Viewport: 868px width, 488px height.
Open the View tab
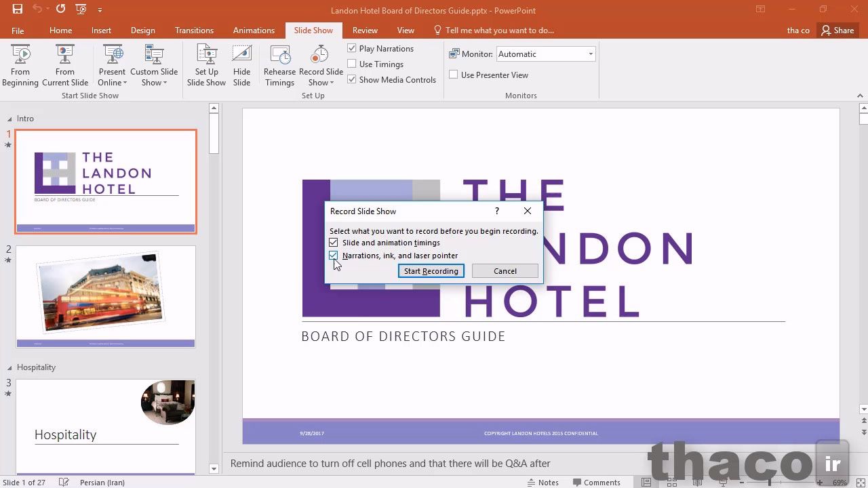406,30
